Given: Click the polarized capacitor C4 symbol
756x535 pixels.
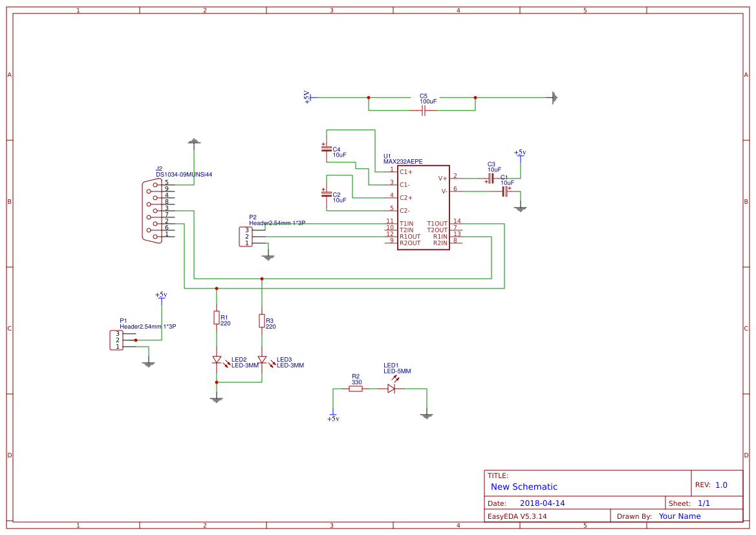Looking at the screenshot, I should (327, 149).
